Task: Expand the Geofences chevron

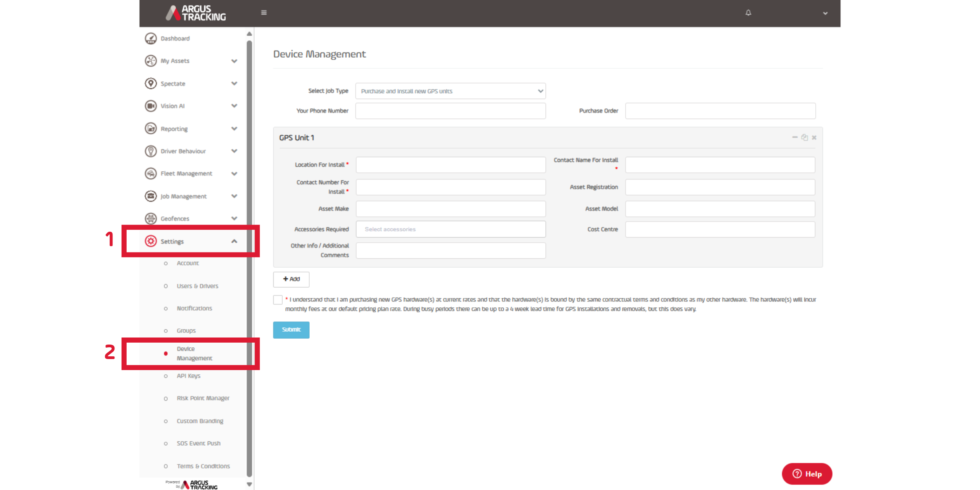Action: 234,218
